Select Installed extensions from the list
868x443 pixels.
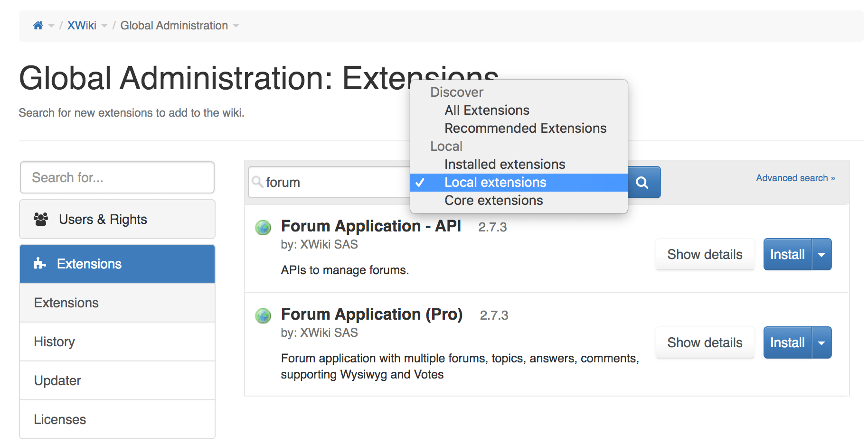coord(504,165)
